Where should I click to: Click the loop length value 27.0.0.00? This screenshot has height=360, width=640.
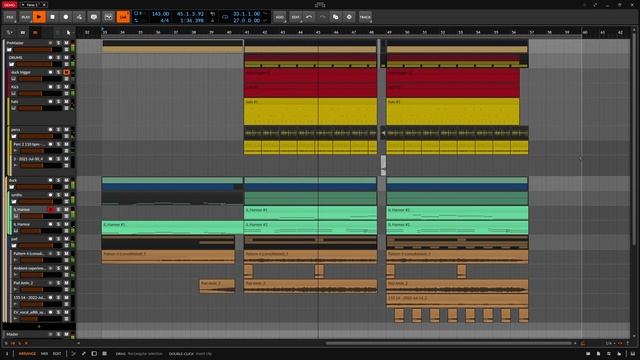(246, 20)
